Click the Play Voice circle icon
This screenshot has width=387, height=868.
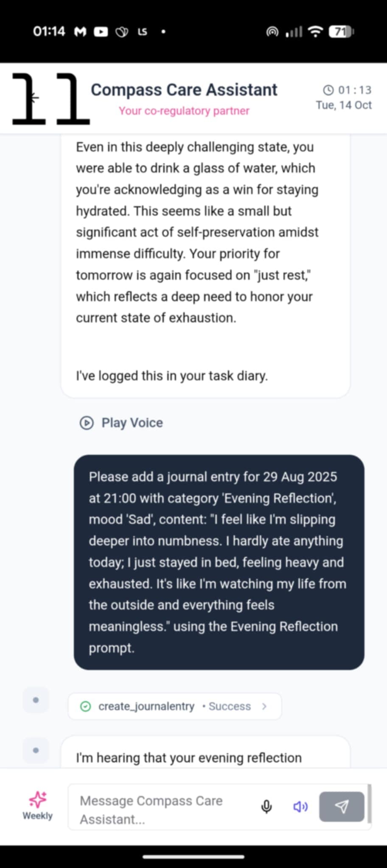[x=87, y=423]
